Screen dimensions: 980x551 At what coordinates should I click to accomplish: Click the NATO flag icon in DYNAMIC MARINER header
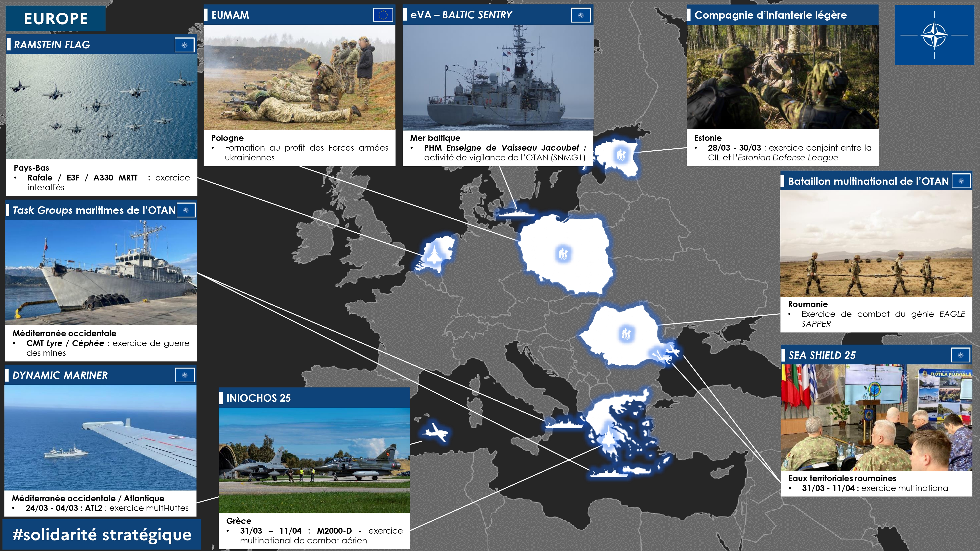185,375
